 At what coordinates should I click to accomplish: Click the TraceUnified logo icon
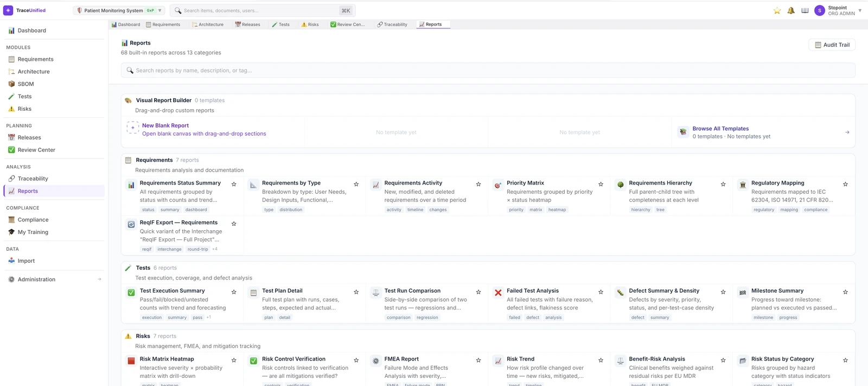(8, 10)
